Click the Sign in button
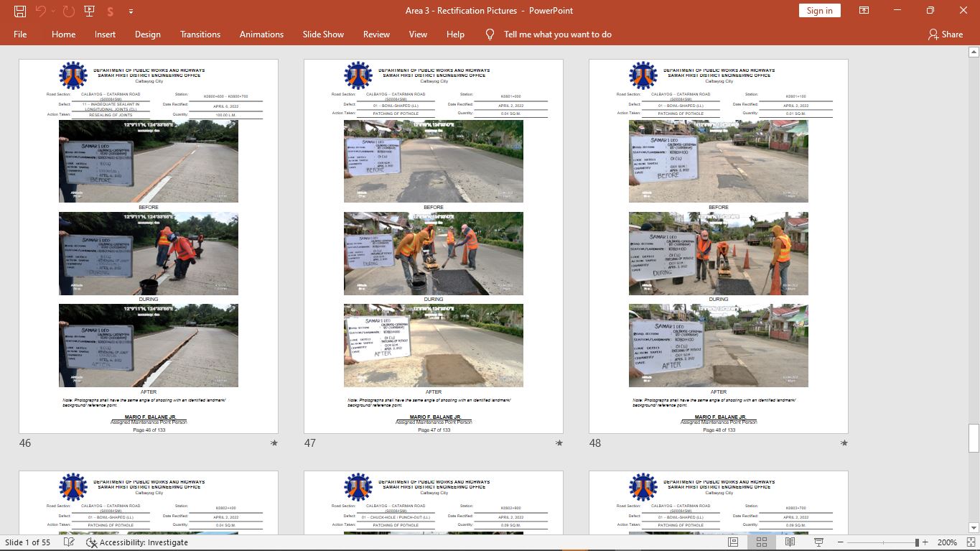 819,10
